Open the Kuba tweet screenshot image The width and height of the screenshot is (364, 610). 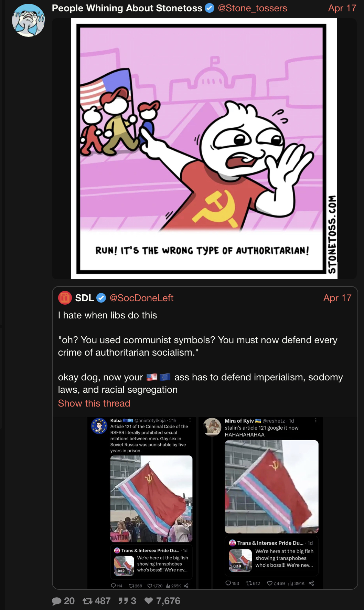point(143,503)
